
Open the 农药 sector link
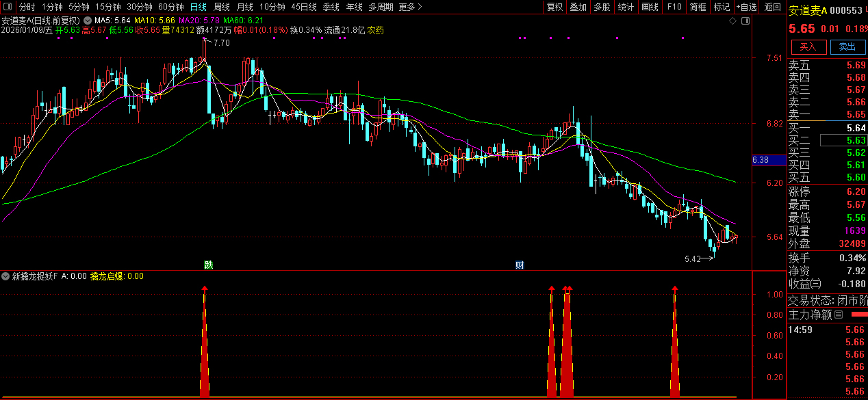click(376, 31)
